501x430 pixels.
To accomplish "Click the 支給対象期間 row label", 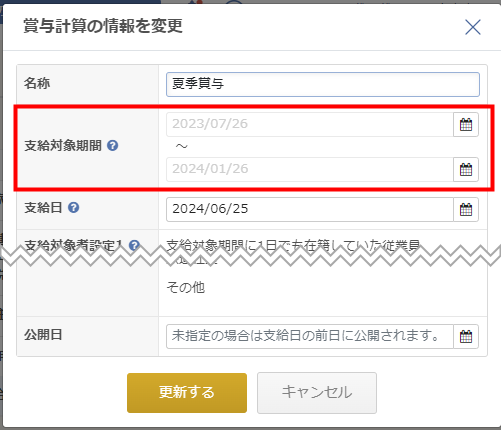I will (63, 146).
